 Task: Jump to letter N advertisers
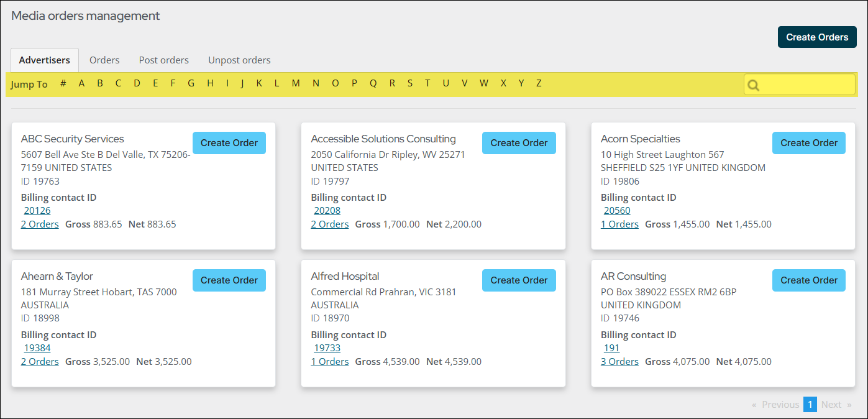[316, 83]
